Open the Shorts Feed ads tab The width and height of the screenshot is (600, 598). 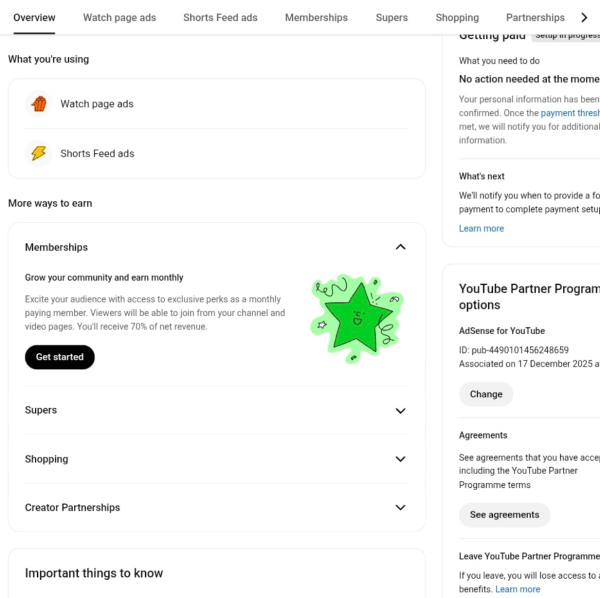[x=220, y=18]
